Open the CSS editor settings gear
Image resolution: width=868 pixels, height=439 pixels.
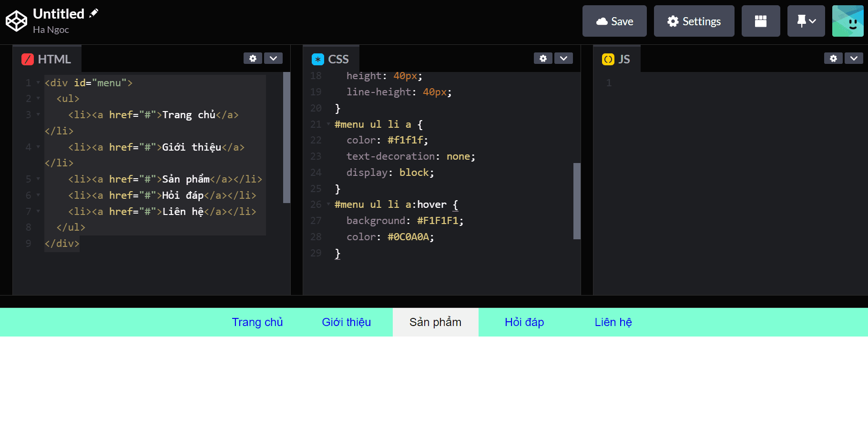click(x=543, y=58)
